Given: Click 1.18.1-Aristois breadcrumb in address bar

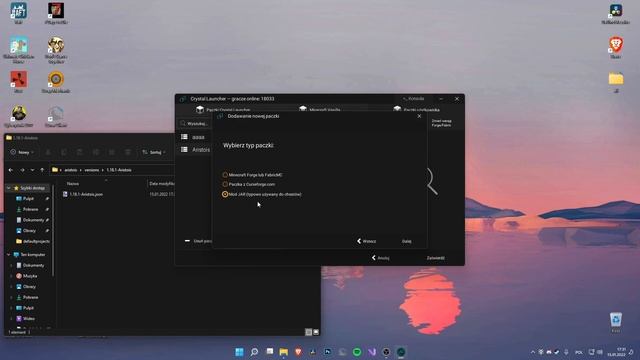Looking at the screenshot, I should pyautogui.click(x=119, y=170).
